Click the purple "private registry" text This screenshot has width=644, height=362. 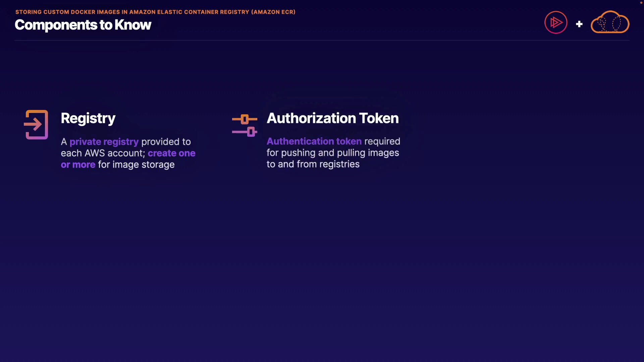(104, 142)
